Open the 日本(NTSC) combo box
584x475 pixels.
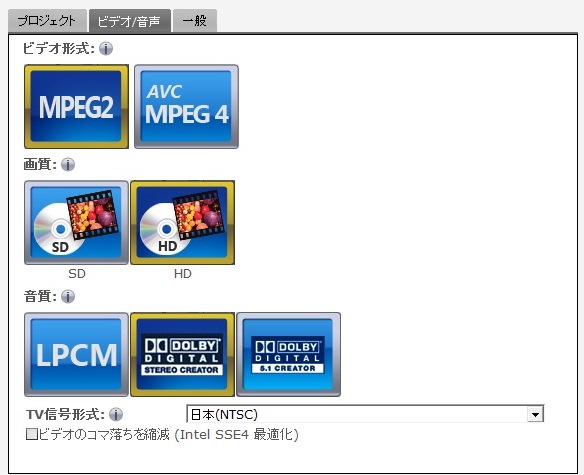click(x=365, y=414)
